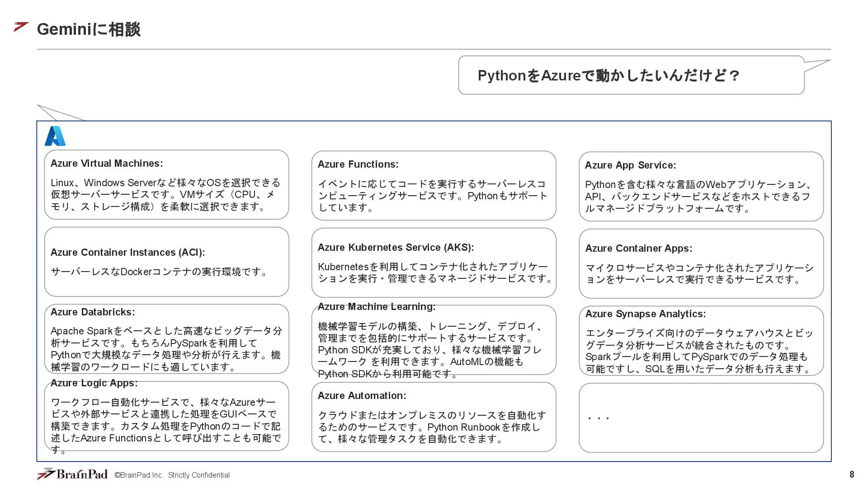This screenshot has height=488, width=868.
Task: Click the description starting 'マイクロサービスやコンテナ化'
Action: click(699, 274)
